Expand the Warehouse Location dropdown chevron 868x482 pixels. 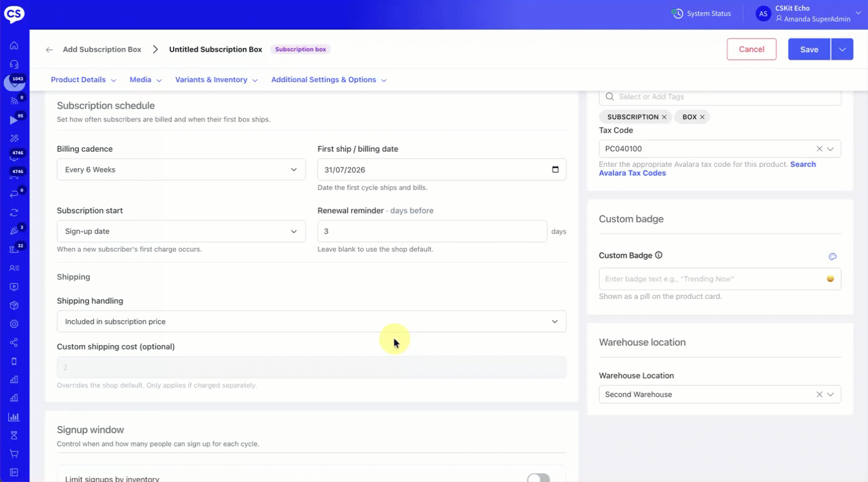[x=831, y=394]
